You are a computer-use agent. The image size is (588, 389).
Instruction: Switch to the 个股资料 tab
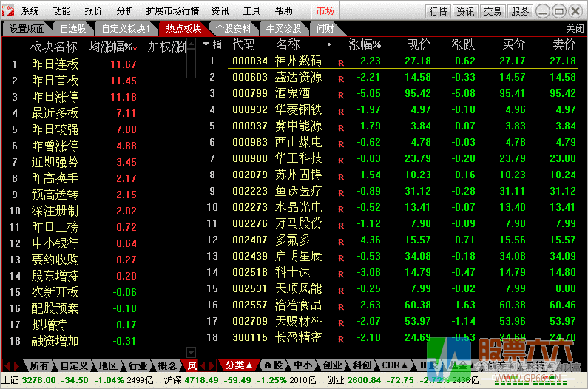tap(233, 29)
